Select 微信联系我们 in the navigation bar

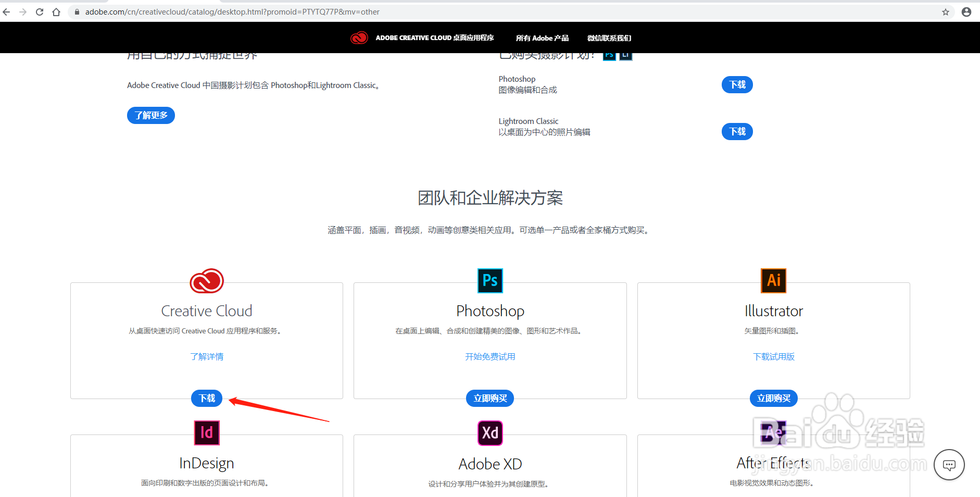609,38
